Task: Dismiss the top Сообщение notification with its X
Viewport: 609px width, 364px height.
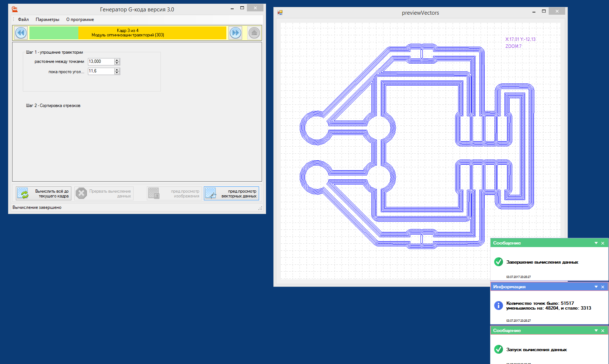Action: pos(603,243)
